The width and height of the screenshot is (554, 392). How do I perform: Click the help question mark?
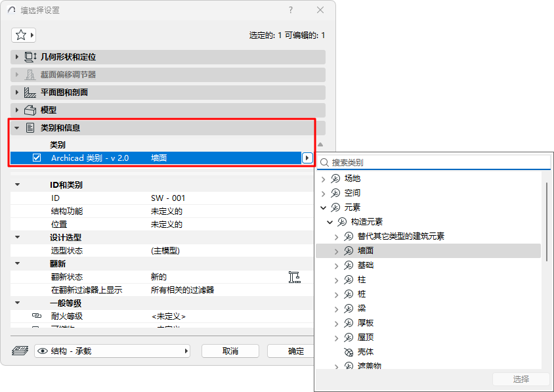(x=290, y=10)
